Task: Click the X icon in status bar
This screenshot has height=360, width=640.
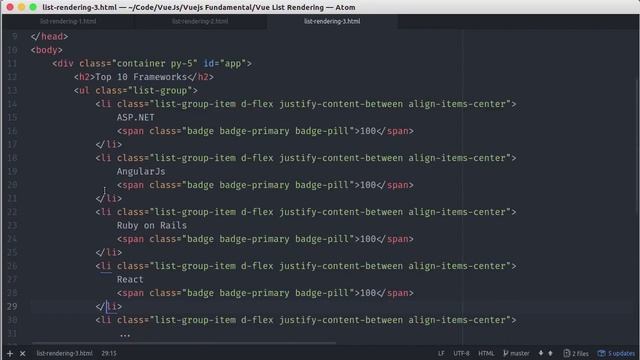Action: point(22,353)
